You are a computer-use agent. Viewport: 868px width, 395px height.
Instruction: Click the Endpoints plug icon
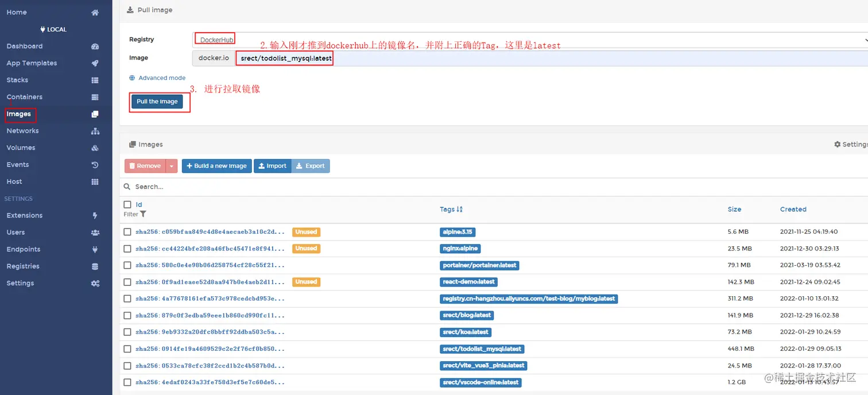[x=95, y=250]
